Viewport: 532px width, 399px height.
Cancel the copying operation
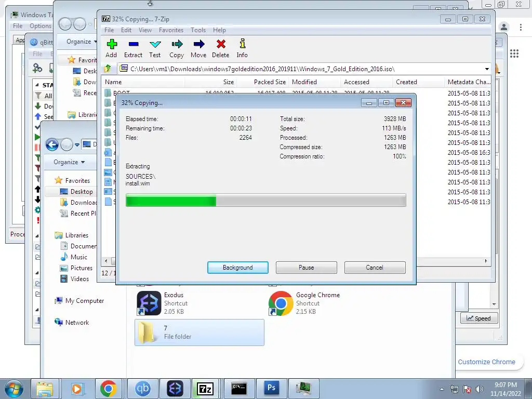(x=375, y=268)
